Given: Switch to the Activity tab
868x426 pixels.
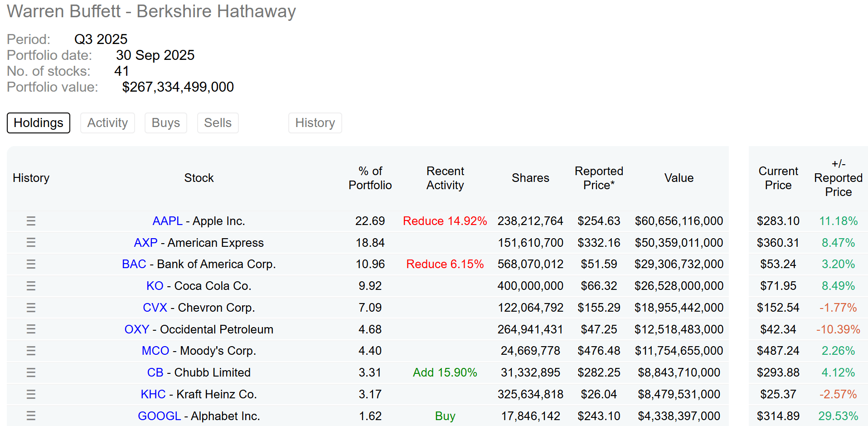Looking at the screenshot, I should click(x=107, y=123).
